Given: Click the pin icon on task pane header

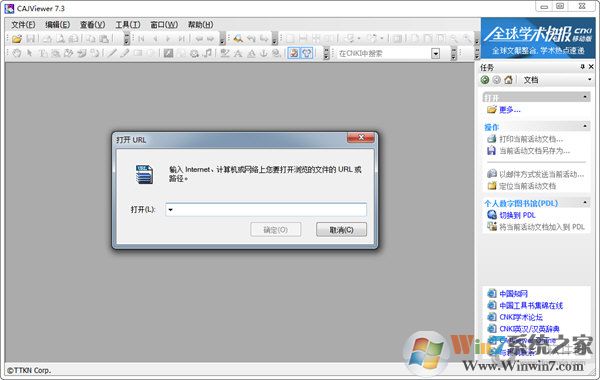Looking at the screenshot, I should click(582, 67).
